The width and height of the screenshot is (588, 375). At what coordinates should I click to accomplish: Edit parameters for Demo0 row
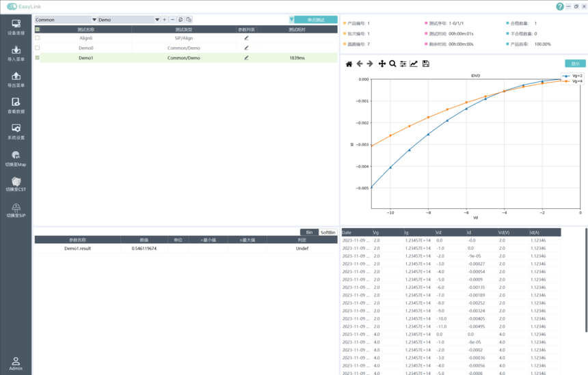(246, 48)
